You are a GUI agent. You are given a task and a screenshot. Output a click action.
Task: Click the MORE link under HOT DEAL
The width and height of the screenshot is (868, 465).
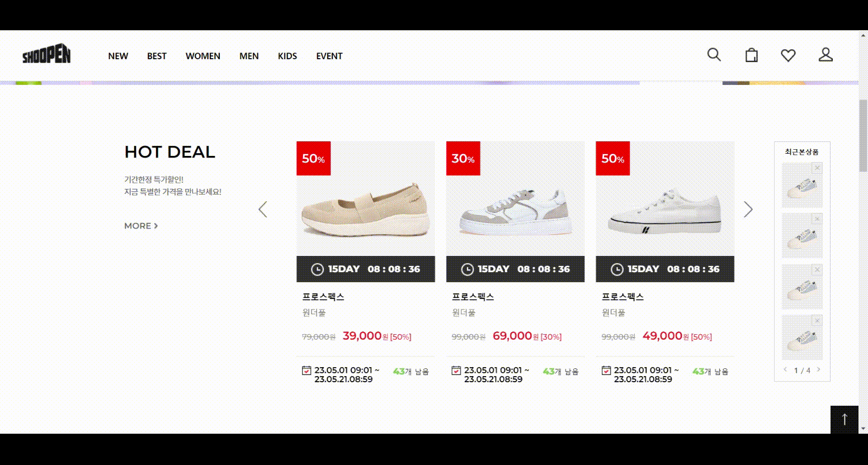(141, 226)
